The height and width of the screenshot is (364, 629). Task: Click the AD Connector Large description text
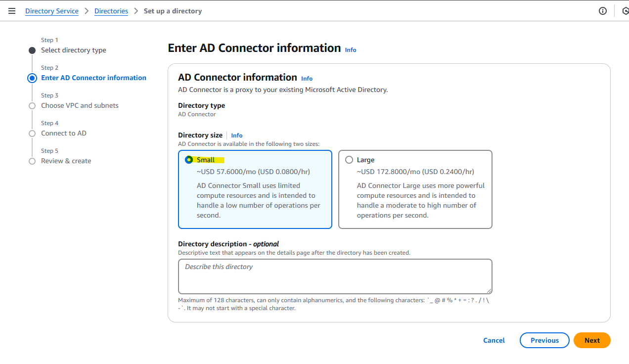pyautogui.click(x=421, y=200)
